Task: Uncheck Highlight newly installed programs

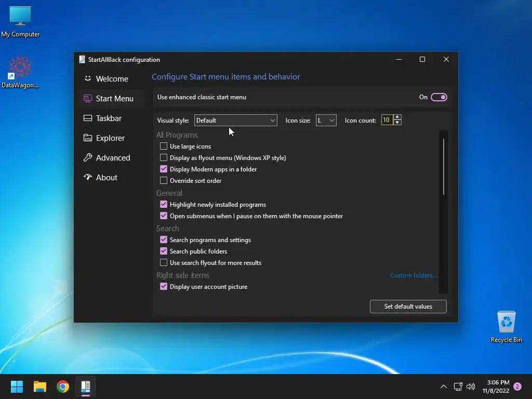Action: [x=164, y=204]
